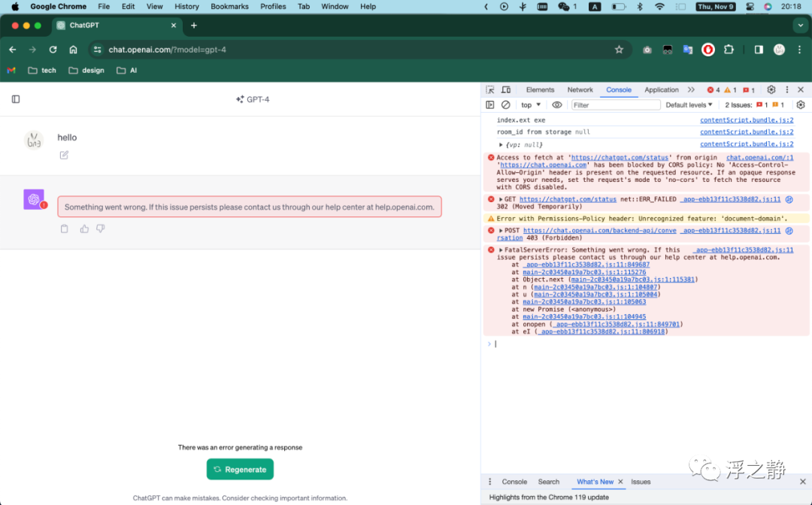Click the console Filter input field
The height and width of the screenshot is (505, 812).
pyautogui.click(x=616, y=104)
